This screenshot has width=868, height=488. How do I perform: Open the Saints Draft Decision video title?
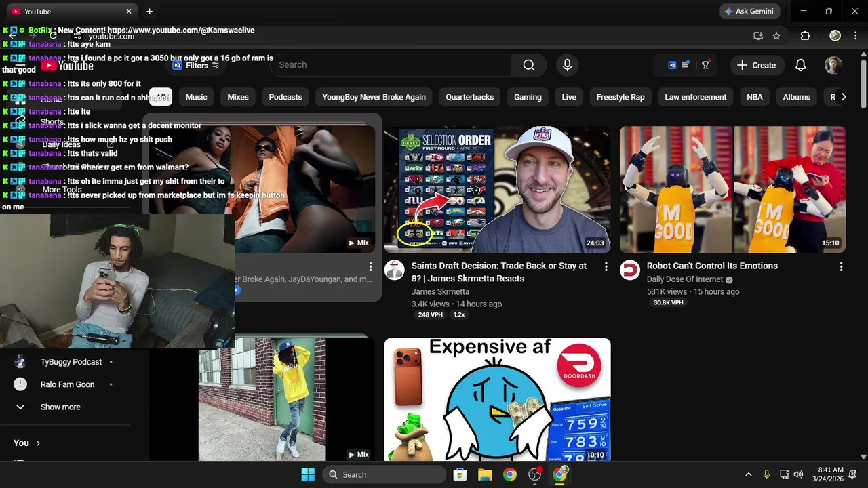(x=499, y=272)
